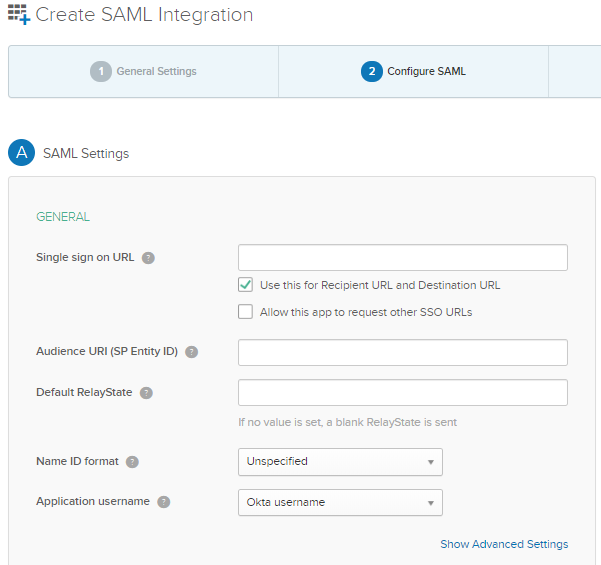Viewport: 601px width, 565px height.
Task: Click help icon beside Application username
Action: [x=164, y=501]
